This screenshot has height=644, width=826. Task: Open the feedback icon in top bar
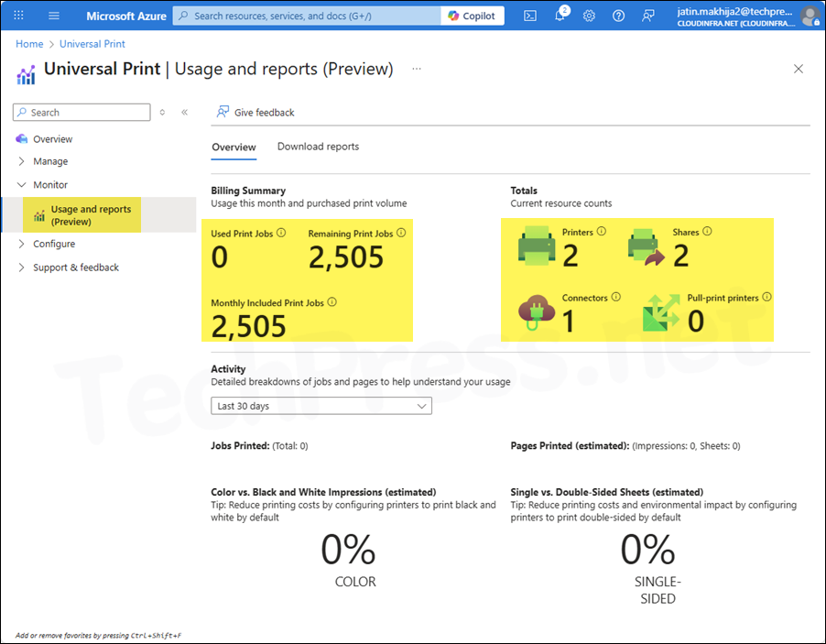(648, 16)
